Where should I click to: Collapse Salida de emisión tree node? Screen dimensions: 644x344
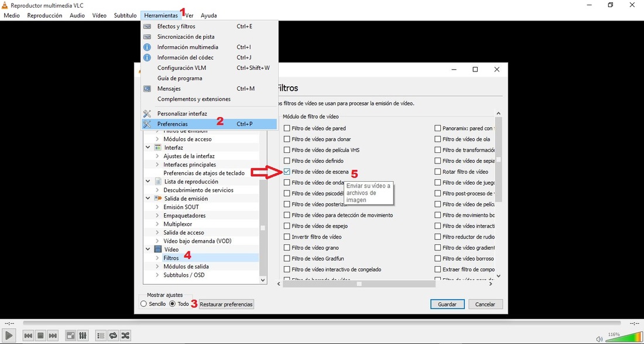coord(148,199)
